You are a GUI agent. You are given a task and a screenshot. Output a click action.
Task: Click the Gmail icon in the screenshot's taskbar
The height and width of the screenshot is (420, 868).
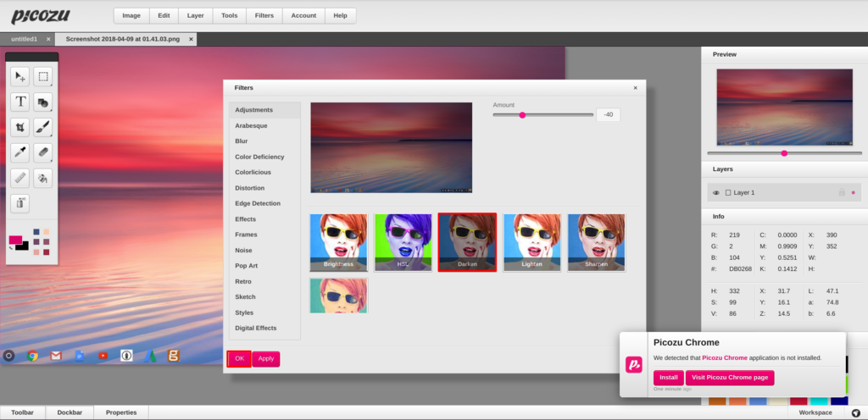point(56,356)
